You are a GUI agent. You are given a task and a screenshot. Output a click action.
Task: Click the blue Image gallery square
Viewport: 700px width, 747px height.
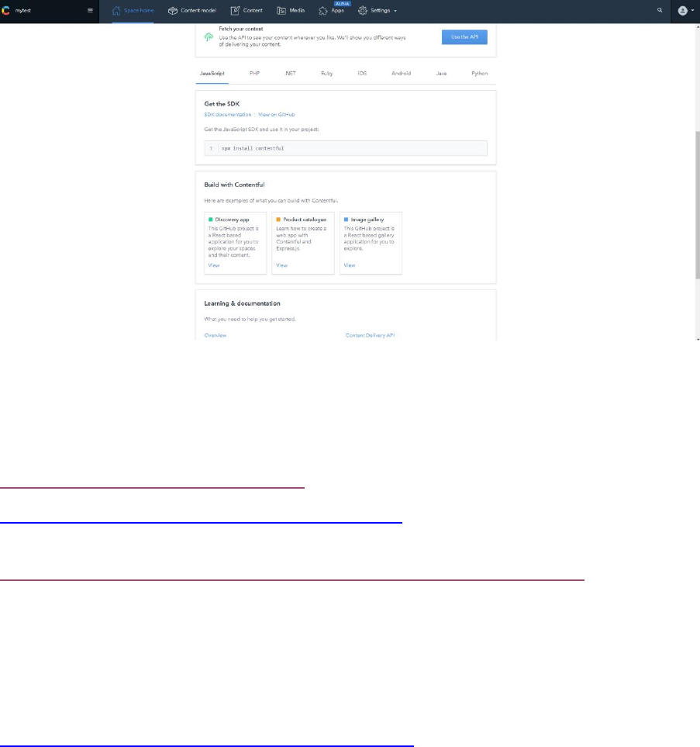point(346,220)
